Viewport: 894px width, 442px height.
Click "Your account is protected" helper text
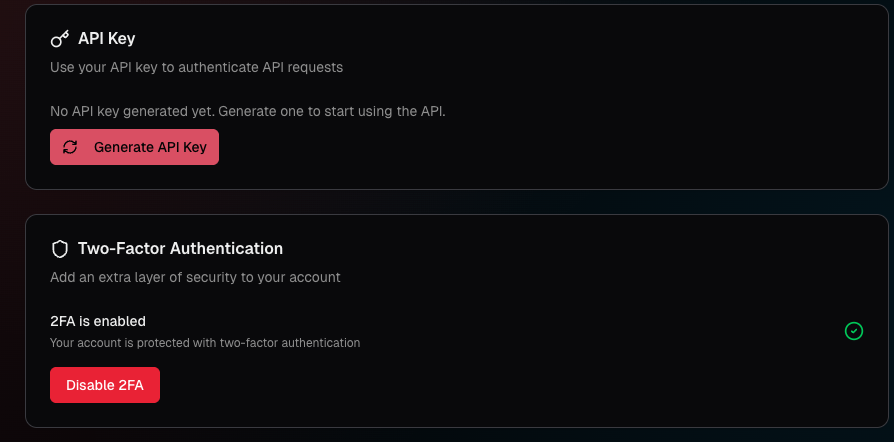click(205, 343)
